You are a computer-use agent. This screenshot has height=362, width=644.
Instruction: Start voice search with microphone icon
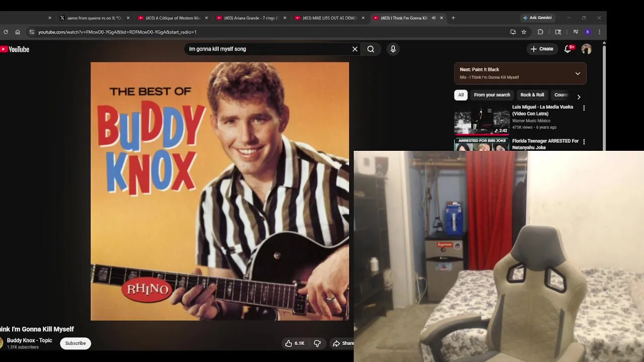[x=393, y=49]
